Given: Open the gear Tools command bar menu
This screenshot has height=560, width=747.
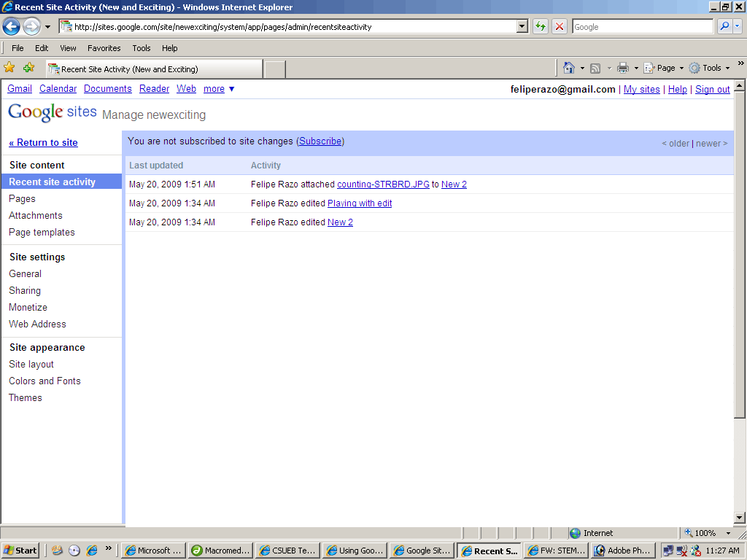Looking at the screenshot, I should pos(709,68).
